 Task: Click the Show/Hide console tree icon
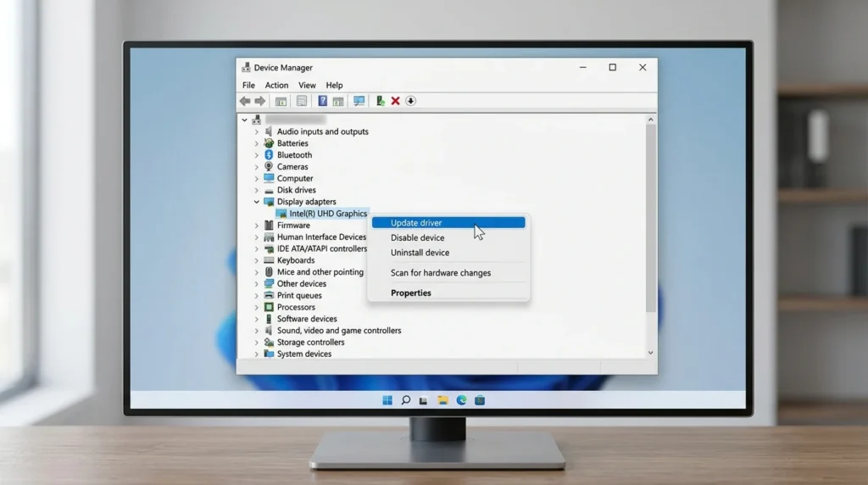click(x=281, y=101)
